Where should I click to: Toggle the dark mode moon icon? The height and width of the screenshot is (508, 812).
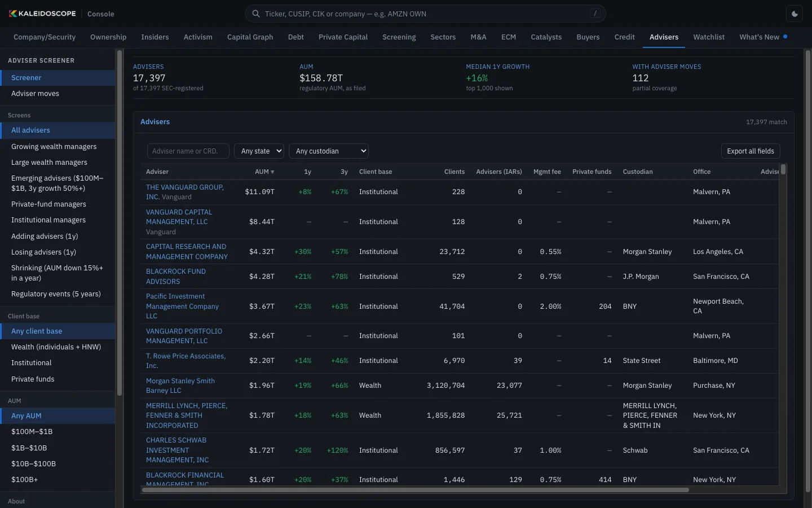pos(795,14)
